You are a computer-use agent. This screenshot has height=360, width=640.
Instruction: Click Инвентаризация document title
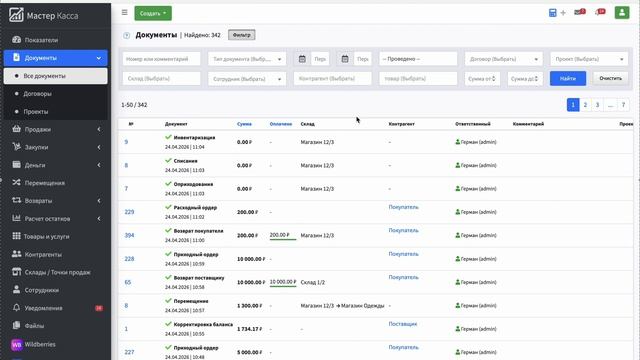coord(194,138)
